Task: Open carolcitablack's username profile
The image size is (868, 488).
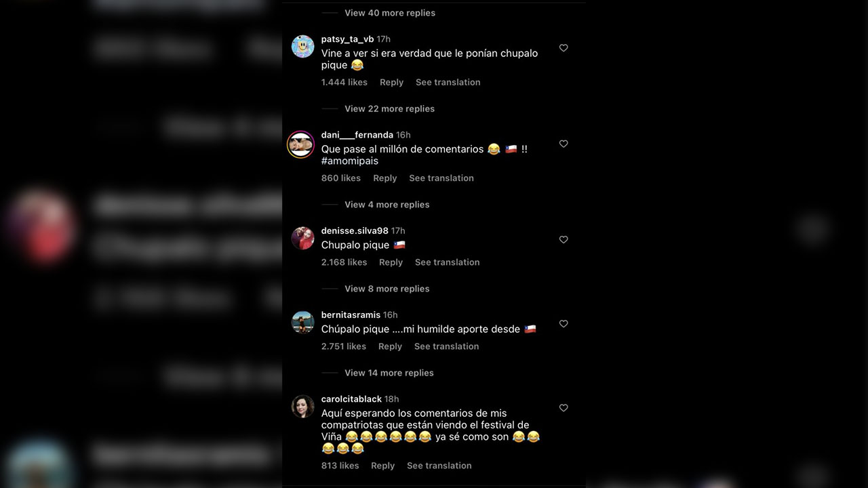Action: click(351, 399)
